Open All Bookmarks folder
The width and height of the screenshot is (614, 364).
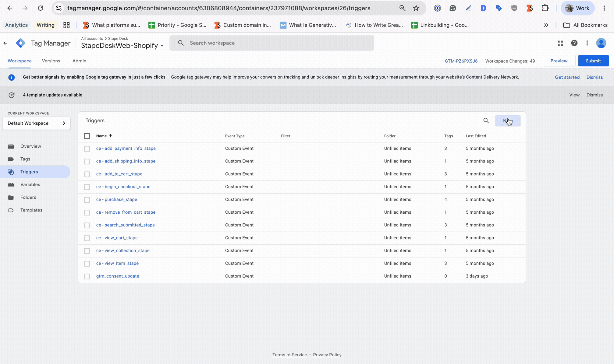(585, 25)
